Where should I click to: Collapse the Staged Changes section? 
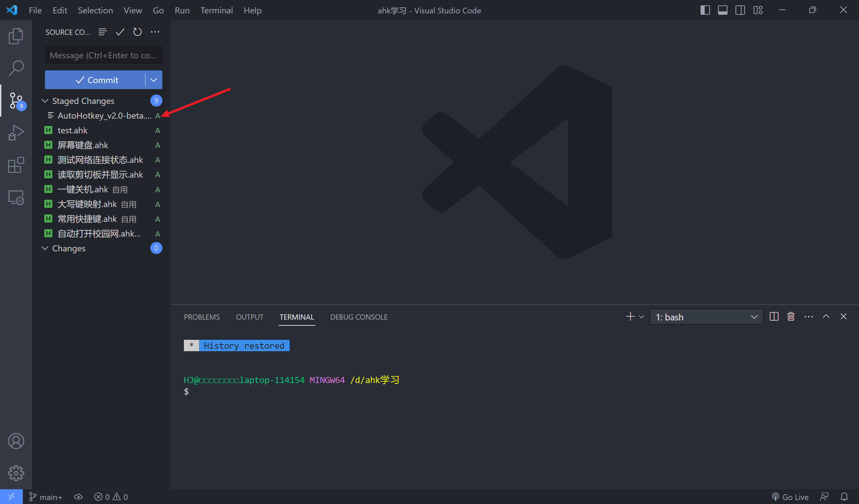coord(45,101)
